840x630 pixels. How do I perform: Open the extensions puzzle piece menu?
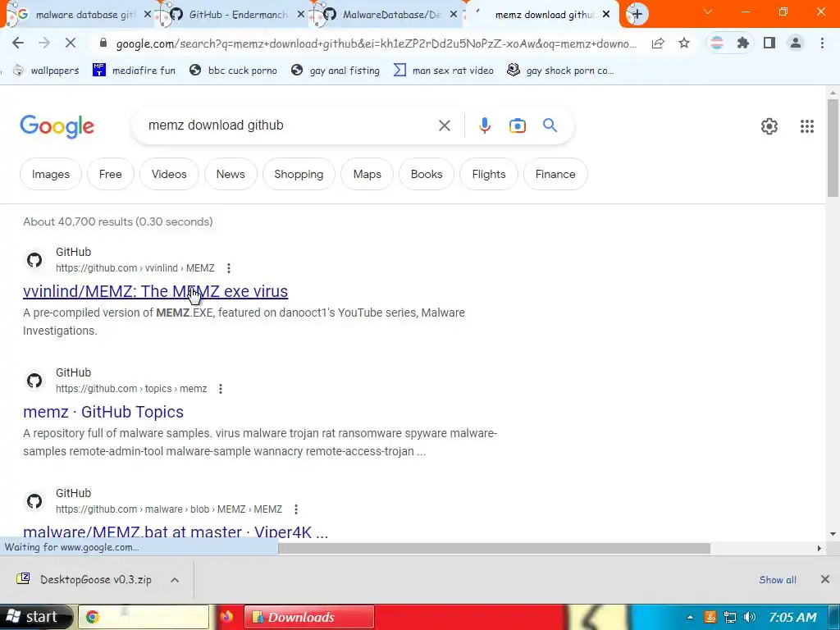(742, 43)
